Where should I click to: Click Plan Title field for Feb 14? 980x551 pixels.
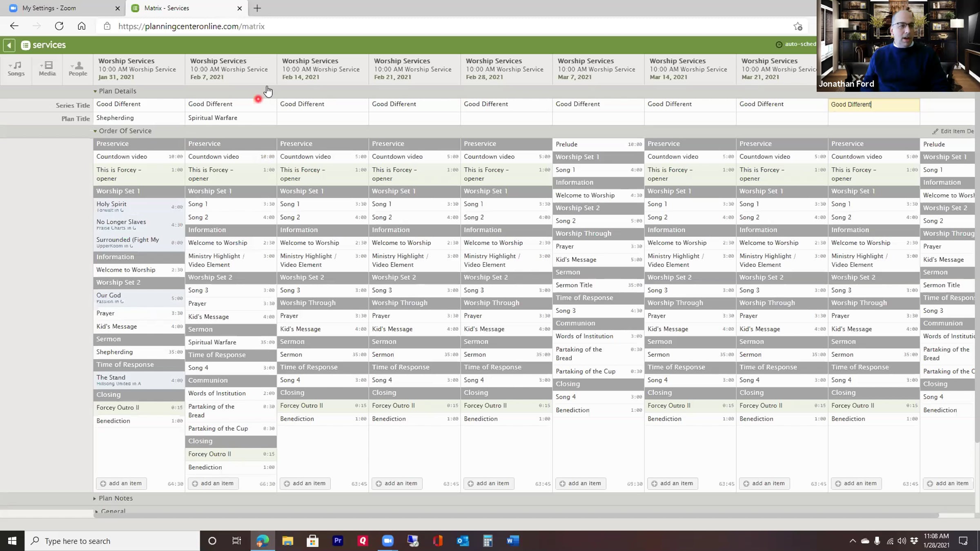[322, 118]
